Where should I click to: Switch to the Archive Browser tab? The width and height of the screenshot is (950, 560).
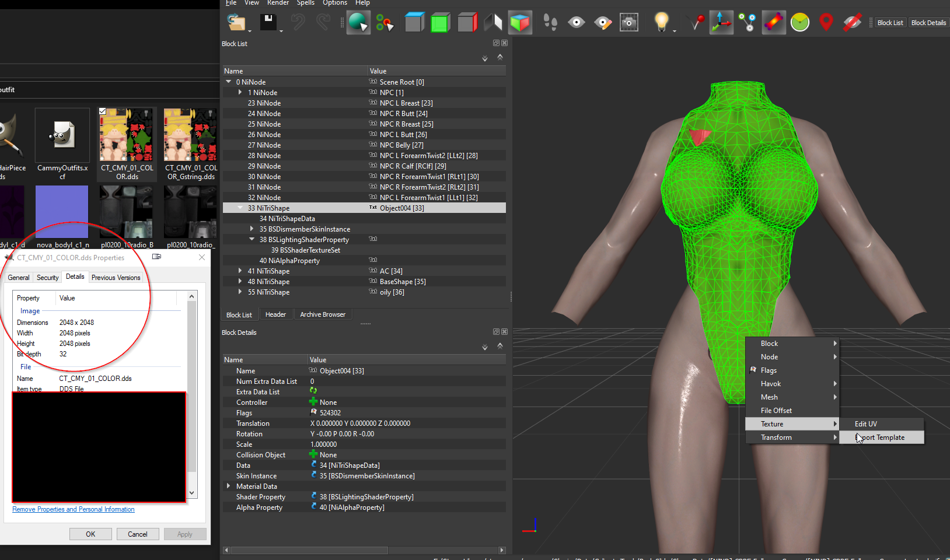tap(323, 314)
